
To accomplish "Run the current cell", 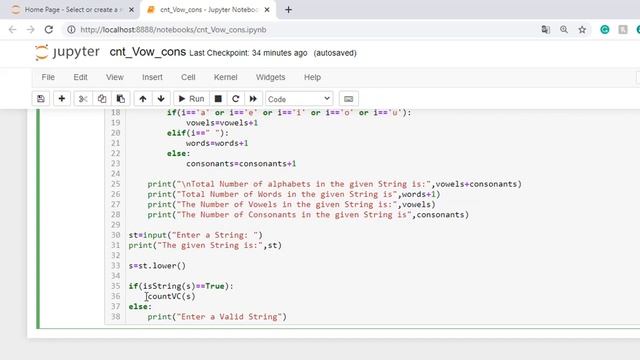I will pyautogui.click(x=191, y=99).
